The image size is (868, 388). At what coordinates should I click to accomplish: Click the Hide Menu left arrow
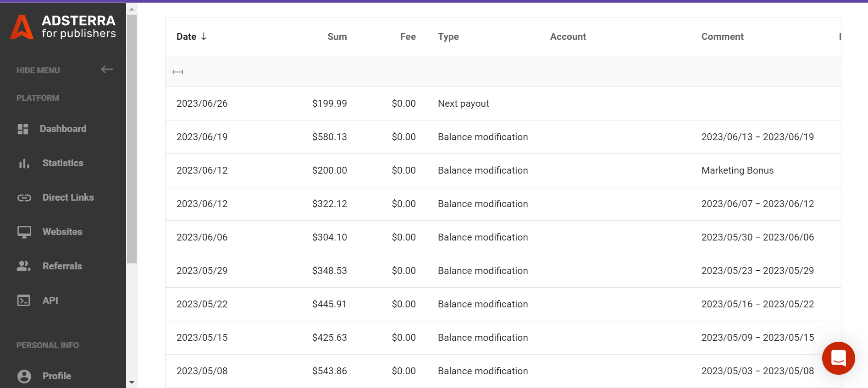click(x=107, y=69)
